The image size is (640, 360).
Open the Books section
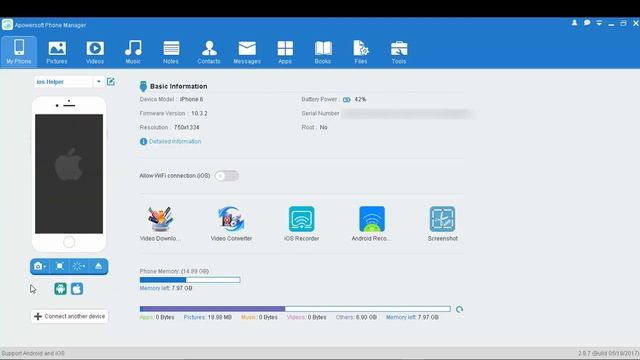tap(323, 52)
